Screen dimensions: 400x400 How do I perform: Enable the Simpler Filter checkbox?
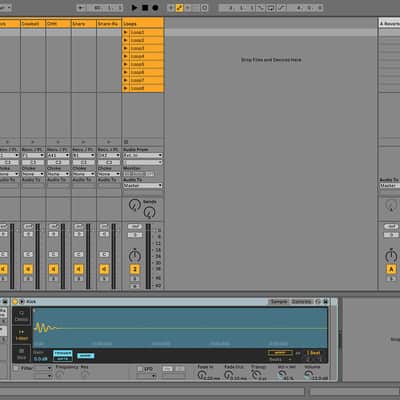tap(16, 368)
